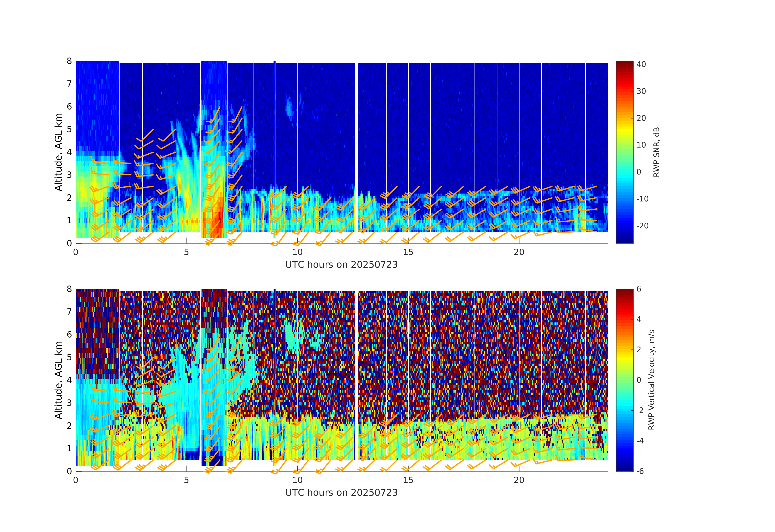
Task: Click hour 15 tick label on bottom plot
Action: [x=408, y=480]
